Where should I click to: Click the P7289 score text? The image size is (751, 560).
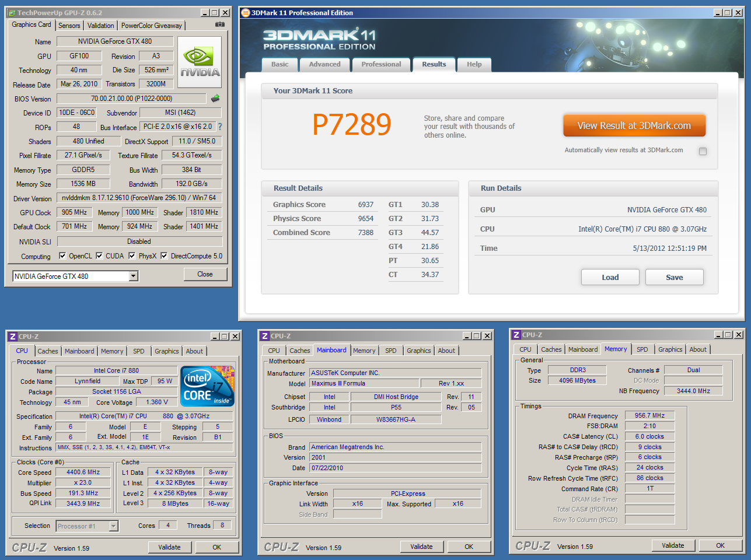pyautogui.click(x=352, y=124)
